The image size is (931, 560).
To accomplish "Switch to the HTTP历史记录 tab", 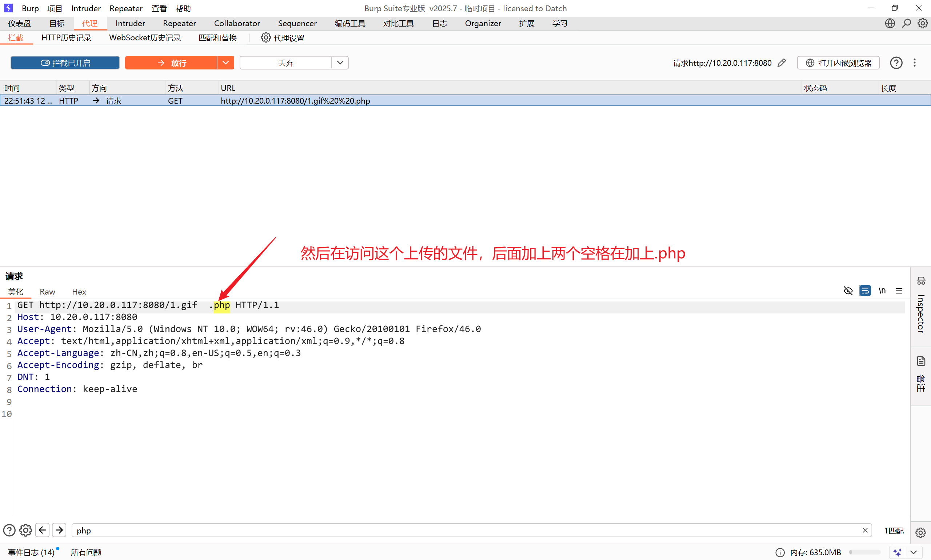I will pyautogui.click(x=67, y=38).
